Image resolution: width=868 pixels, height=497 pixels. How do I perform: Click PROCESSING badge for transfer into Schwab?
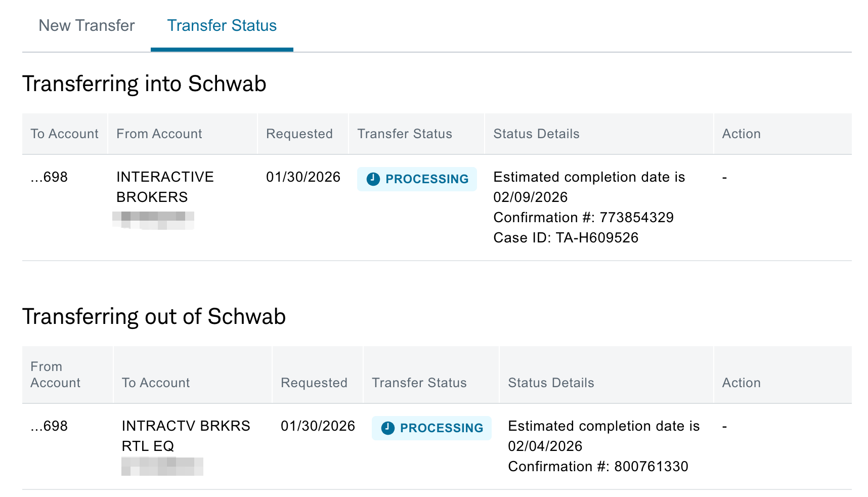pyautogui.click(x=417, y=179)
